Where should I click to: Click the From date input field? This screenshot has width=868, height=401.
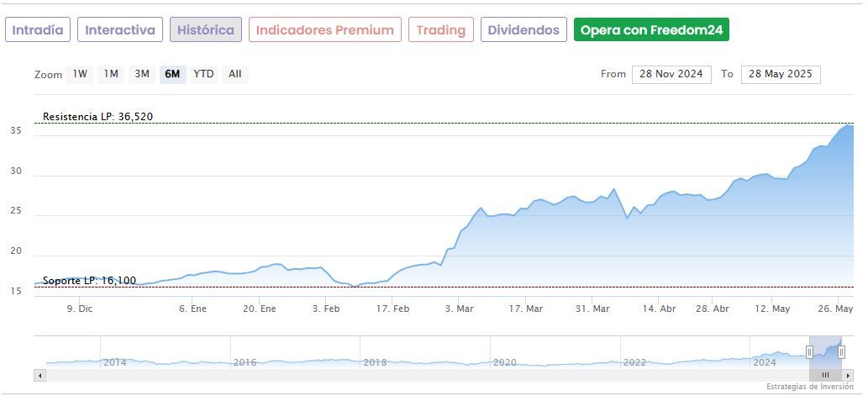[x=671, y=74]
